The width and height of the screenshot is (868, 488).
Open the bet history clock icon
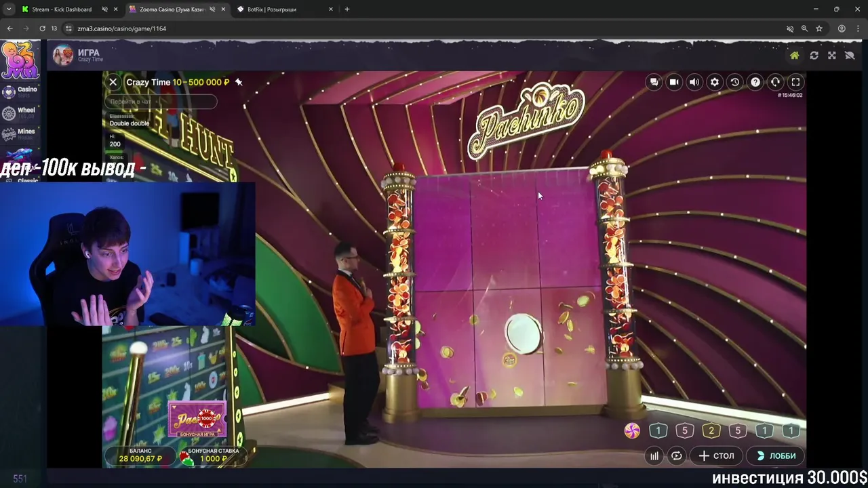tap(734, 82)
